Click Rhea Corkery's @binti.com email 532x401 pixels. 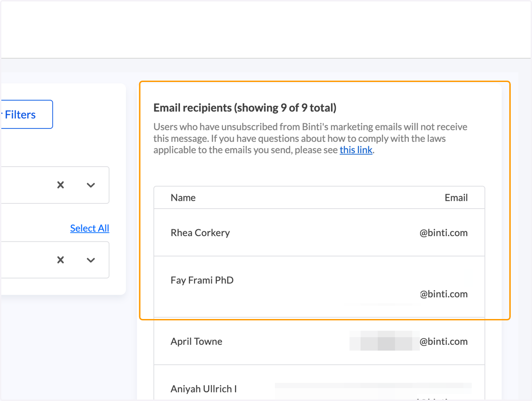[444, 233]
